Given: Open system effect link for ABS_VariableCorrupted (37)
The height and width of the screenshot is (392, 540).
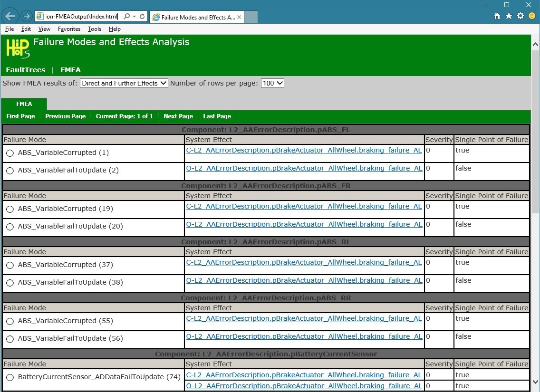Looking at the screenshot, I should [x=304, y=262].
